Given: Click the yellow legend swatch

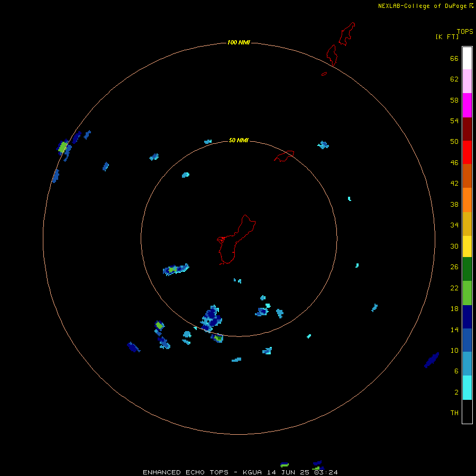Looking at the screenshot, I should point(467,246).
